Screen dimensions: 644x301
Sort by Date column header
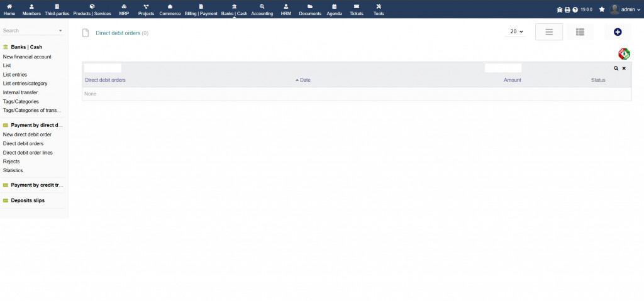[x=305, y=80]
